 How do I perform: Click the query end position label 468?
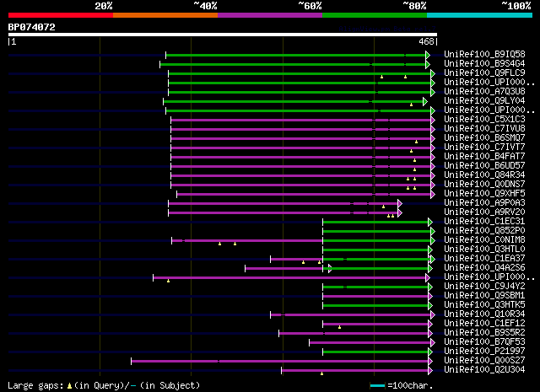point(426,41)
